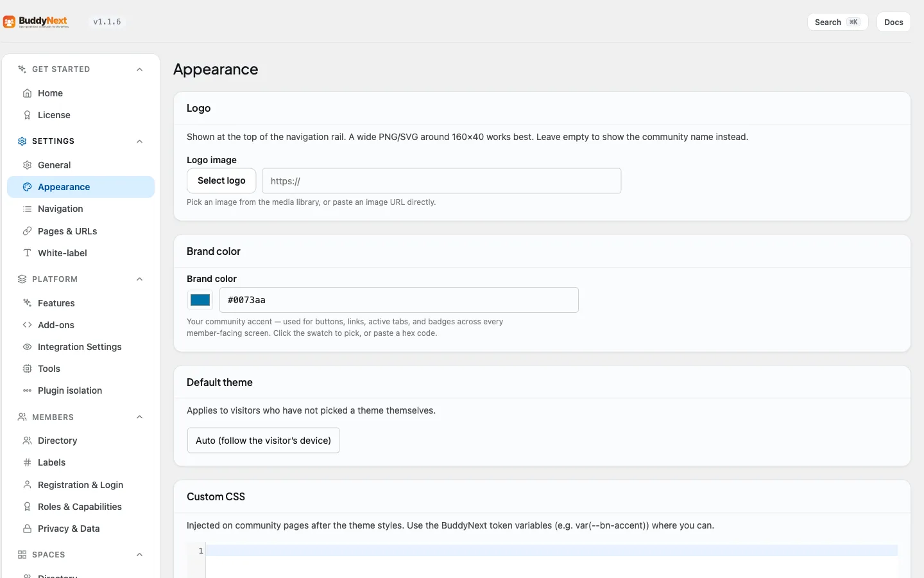Open Privacy & Data settings
The width and height of the screenshot is (924, 578).
81,529
